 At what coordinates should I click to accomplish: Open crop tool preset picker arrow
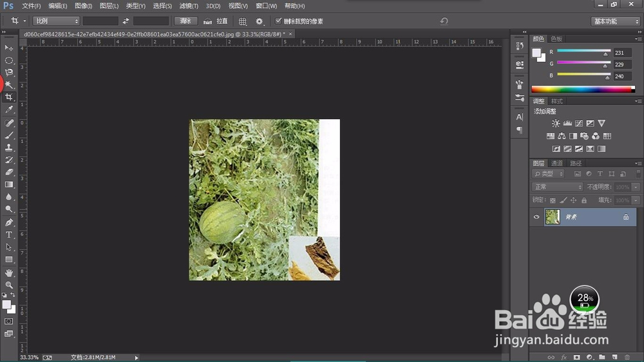24,21
